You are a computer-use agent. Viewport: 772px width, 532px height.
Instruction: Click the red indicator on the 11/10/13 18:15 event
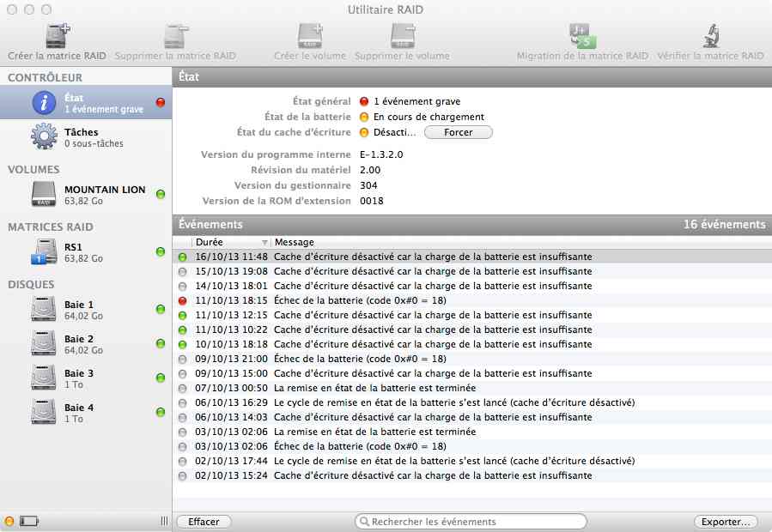(x=183, y=300)
